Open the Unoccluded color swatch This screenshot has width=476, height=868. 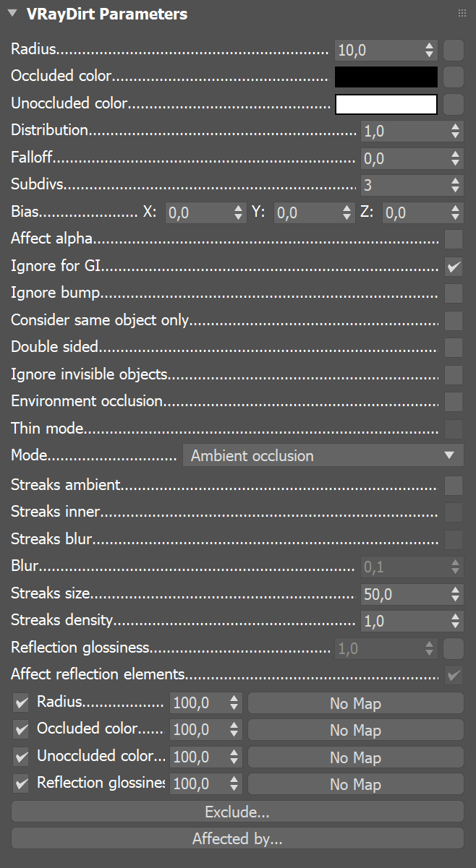point(386,104)
